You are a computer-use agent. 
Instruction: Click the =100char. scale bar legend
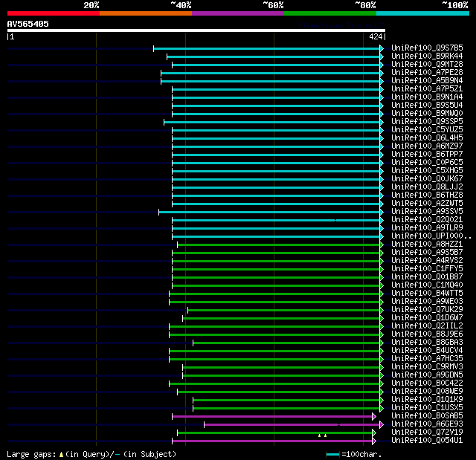click(x=354, y=455)
